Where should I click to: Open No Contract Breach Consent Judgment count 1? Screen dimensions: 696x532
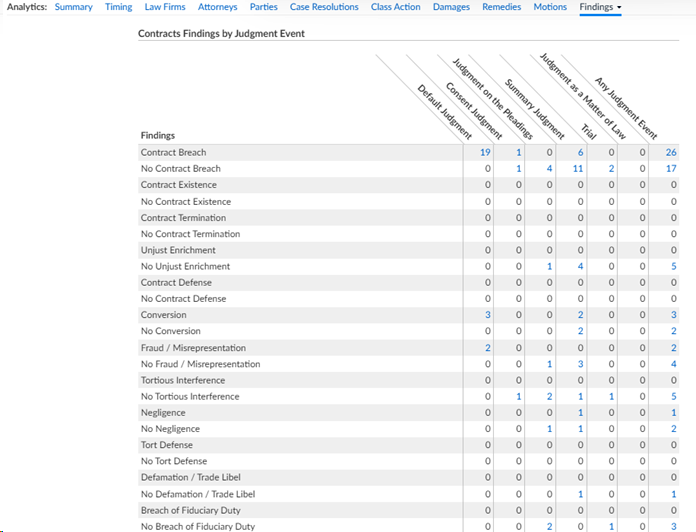[x=518, y=169]
